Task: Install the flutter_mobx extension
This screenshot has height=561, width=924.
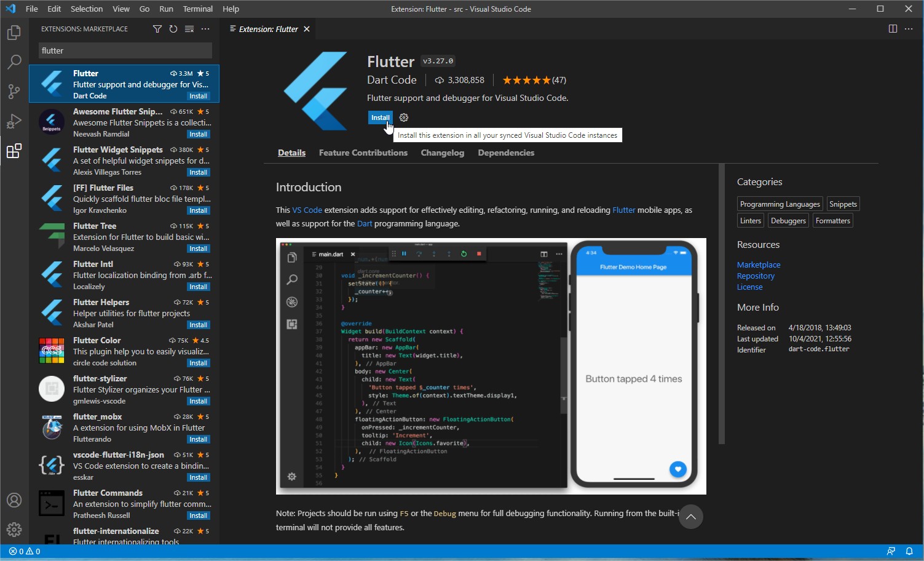Action: 198,439
